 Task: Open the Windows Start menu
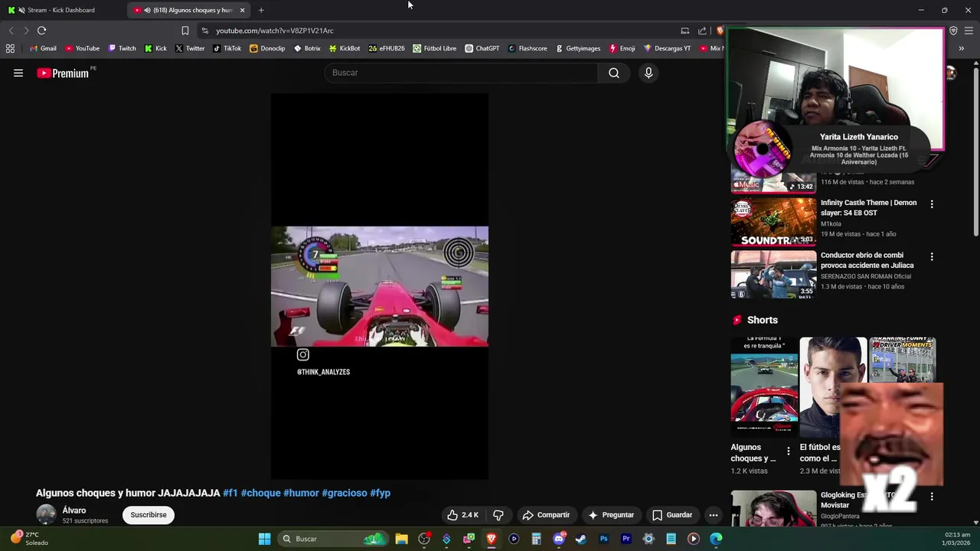point(264,539)
